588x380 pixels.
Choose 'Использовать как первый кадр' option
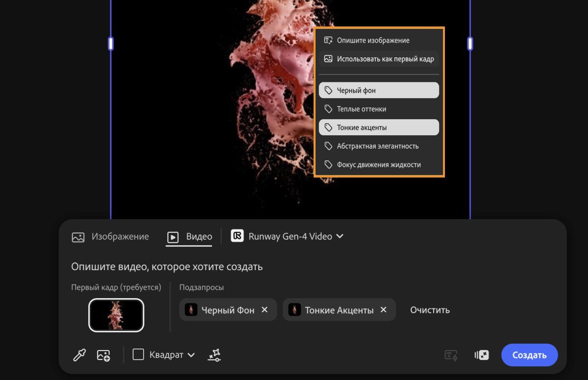pyautogui.click(x=379, y=59)
